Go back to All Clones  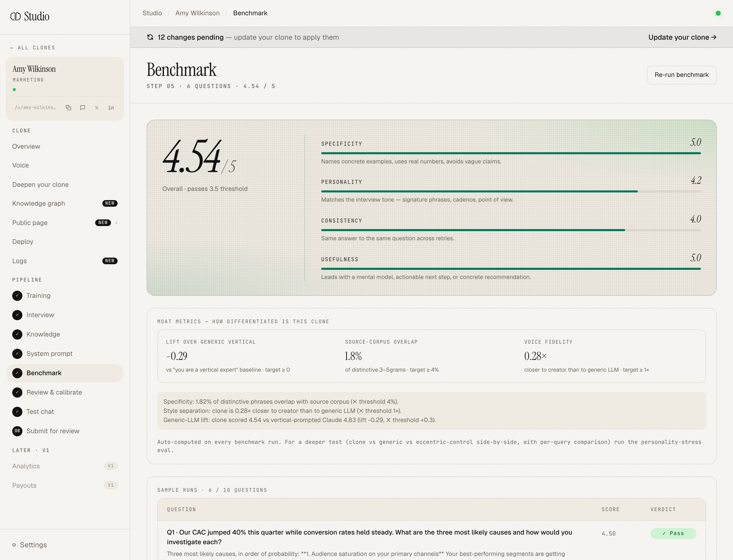pos(32,48)
